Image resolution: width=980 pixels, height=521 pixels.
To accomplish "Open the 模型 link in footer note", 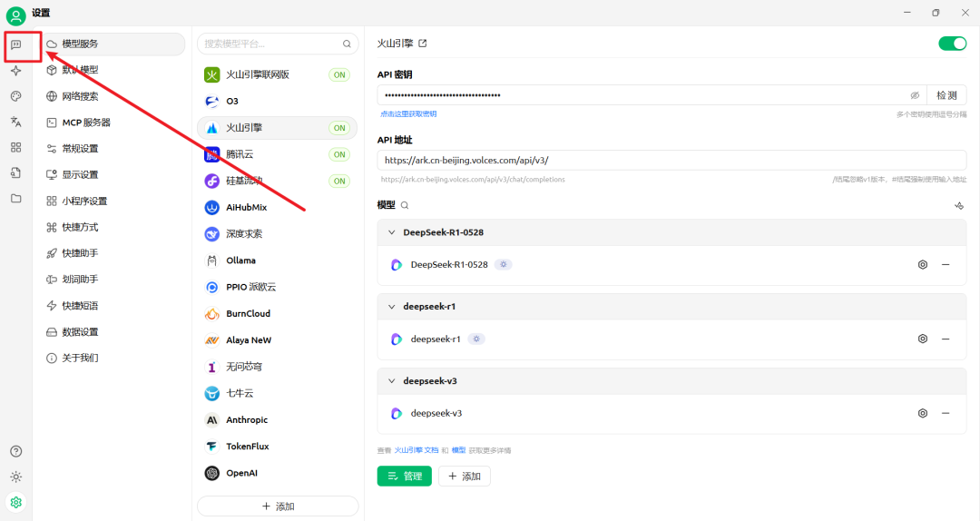I will 459,450.
